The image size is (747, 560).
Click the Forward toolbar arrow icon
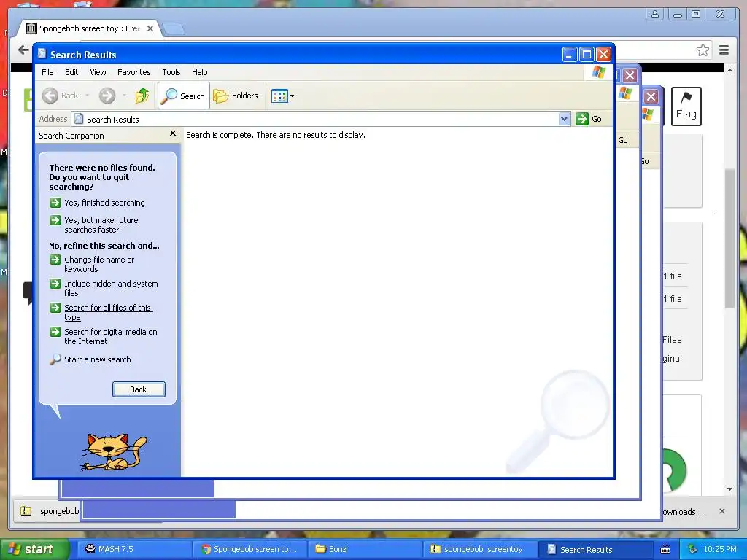pos(107,96)
